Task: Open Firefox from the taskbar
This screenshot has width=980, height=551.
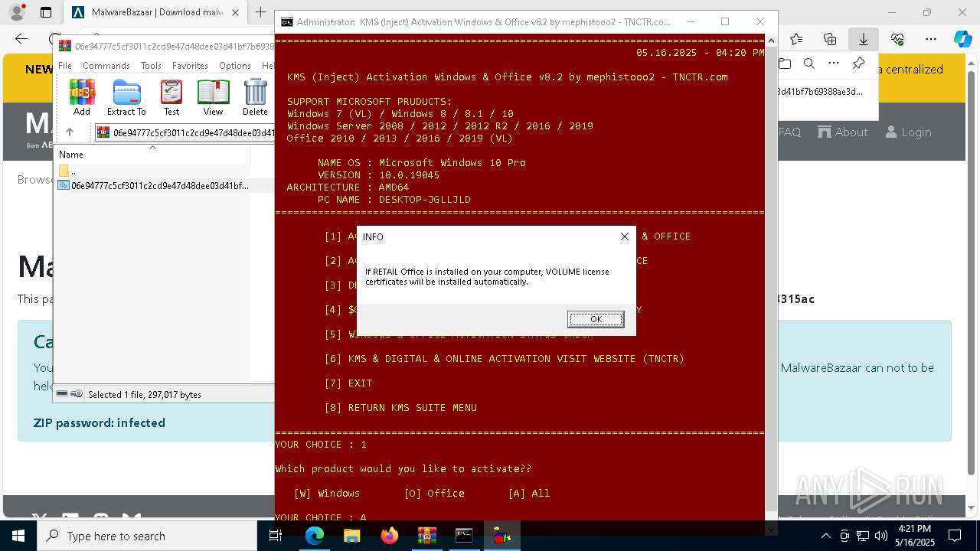Action: (x=390, y=536)
